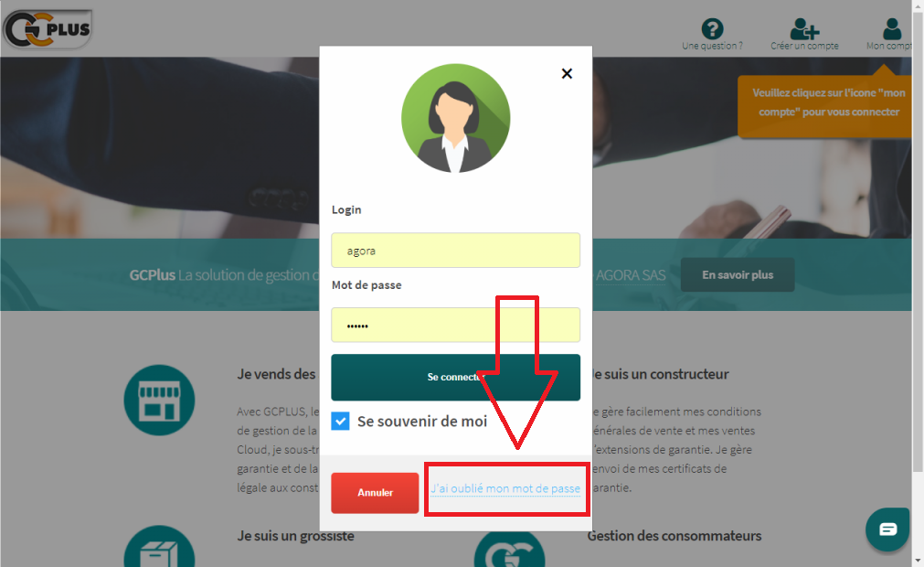Click the round GC consumer management icon
The image size is (924, 567).
click(x=509, y=550)
